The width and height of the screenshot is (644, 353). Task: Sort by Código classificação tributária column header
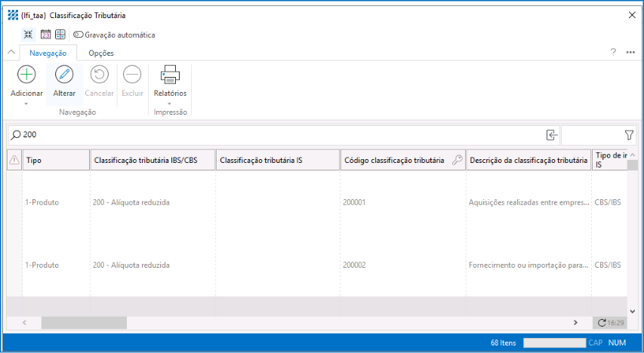point(394,160)
